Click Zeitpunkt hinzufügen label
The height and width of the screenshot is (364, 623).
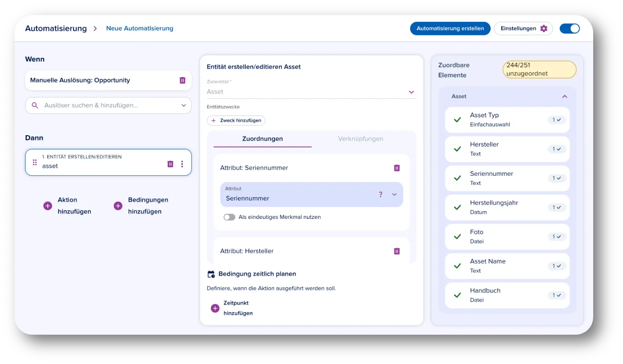point(238,308)
